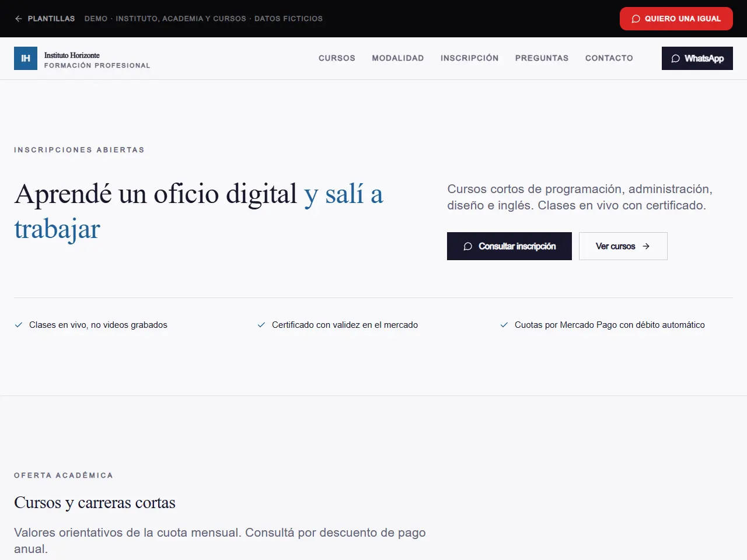Click the chat icon in the WhatsApp button
747x560 pixels.
[676, 58]
